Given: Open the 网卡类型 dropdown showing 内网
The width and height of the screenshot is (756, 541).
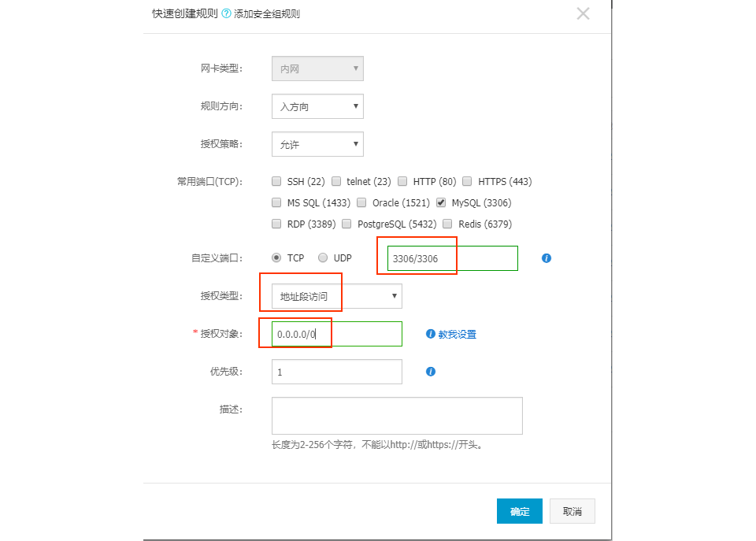Looking at the screenshot, I should [317, 69].
